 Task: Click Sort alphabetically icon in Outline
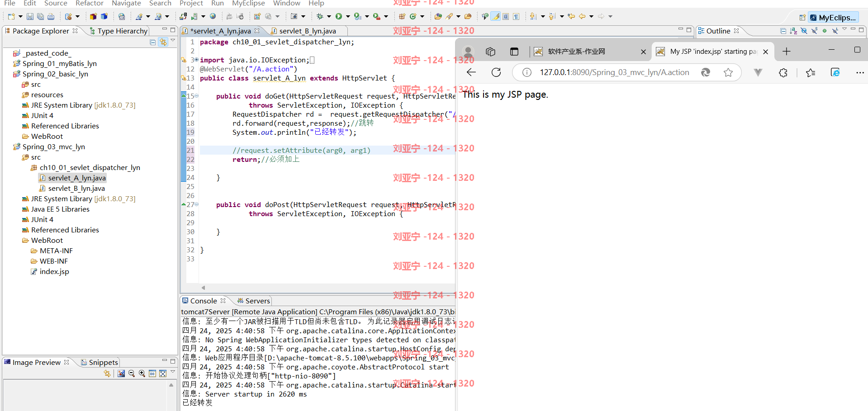point(793,31)
